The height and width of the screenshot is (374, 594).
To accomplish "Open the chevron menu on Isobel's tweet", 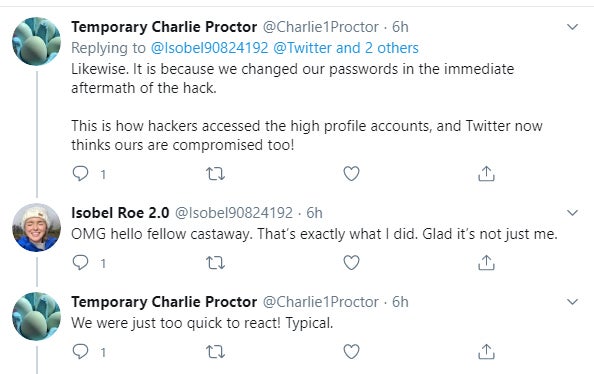I will (572, 213).
